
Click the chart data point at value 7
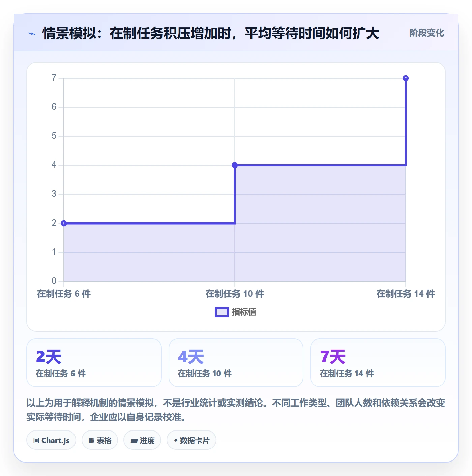coord(406,78)
